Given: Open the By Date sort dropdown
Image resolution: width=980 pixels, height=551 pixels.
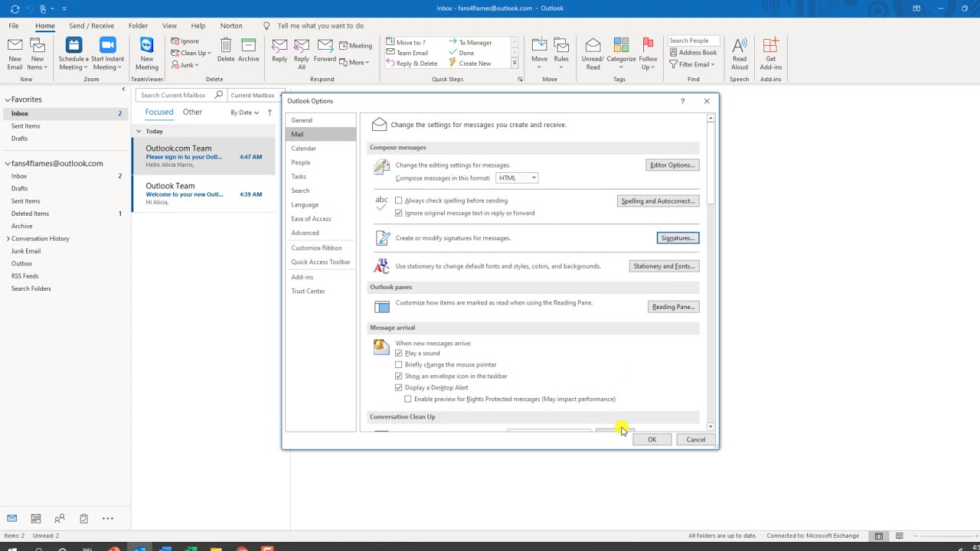Looking at the screenshot, I should click(x=244, y=112).
